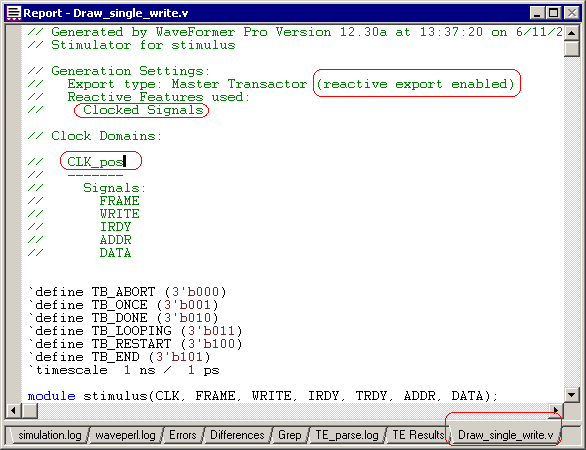Image resolution: width=586 pixels, height=450 pixels.
Task: Close the Report window
Action: pyautogui.click(x=571, y=13)
